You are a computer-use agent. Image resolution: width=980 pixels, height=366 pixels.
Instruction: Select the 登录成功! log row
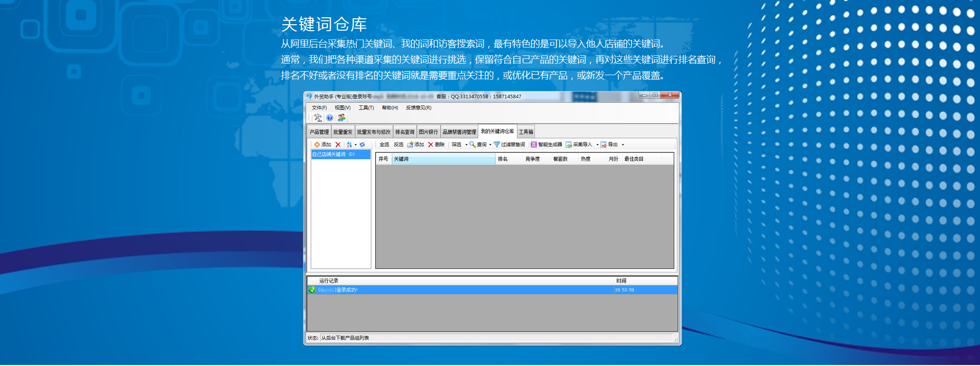[x=492, y=290]
